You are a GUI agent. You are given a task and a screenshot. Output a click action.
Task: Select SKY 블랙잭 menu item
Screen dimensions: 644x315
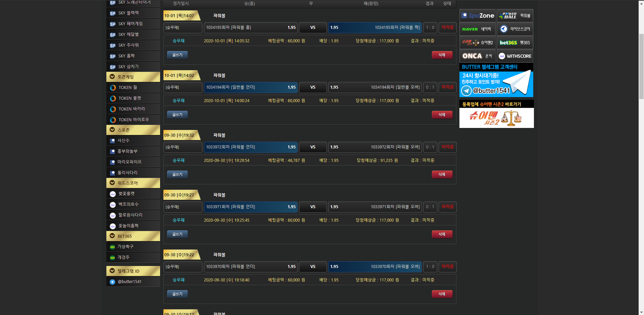[x=128, y=13]
